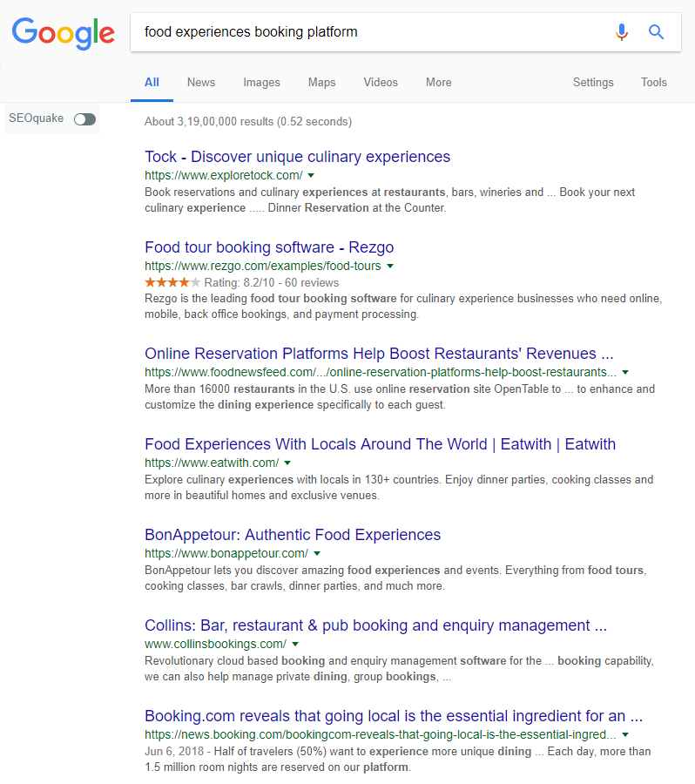
Task: Open BonAppetour Authentic Food Experiences result
Action: pyautogui.click(x=293, y=535)
